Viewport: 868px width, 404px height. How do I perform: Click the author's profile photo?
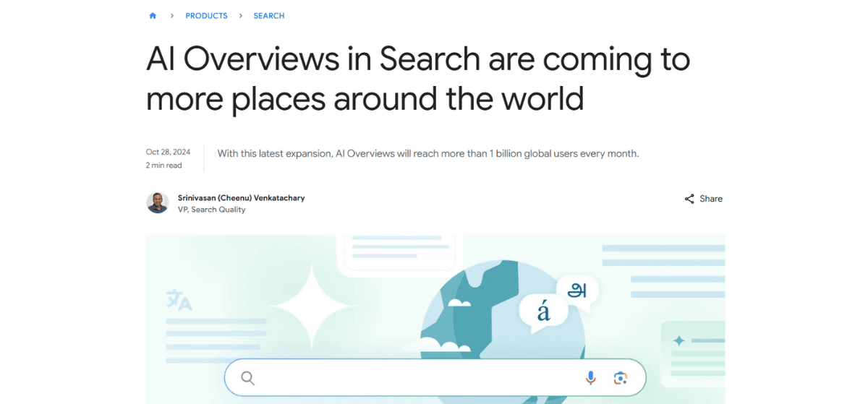pos(158,203)
